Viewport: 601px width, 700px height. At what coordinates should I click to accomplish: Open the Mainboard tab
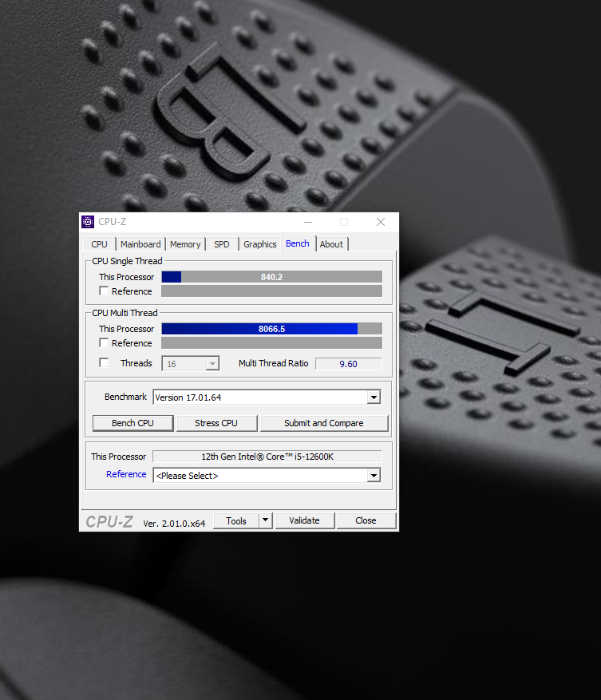[x=140, y=244]
